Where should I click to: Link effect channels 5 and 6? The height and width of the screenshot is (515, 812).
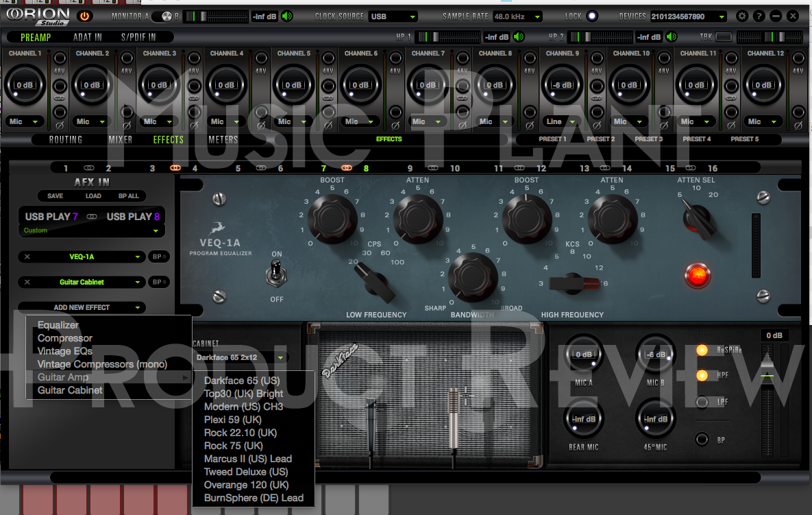click(261, 168)
